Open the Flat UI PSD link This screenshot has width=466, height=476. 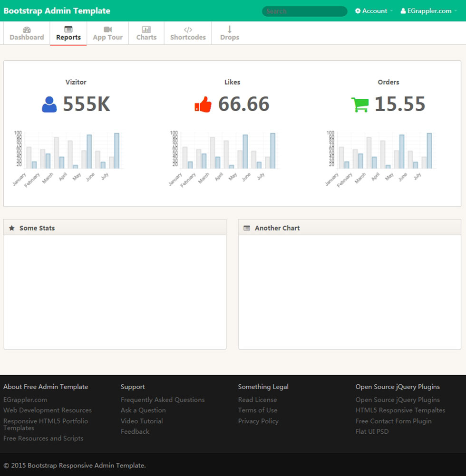[x=372, y=431]
